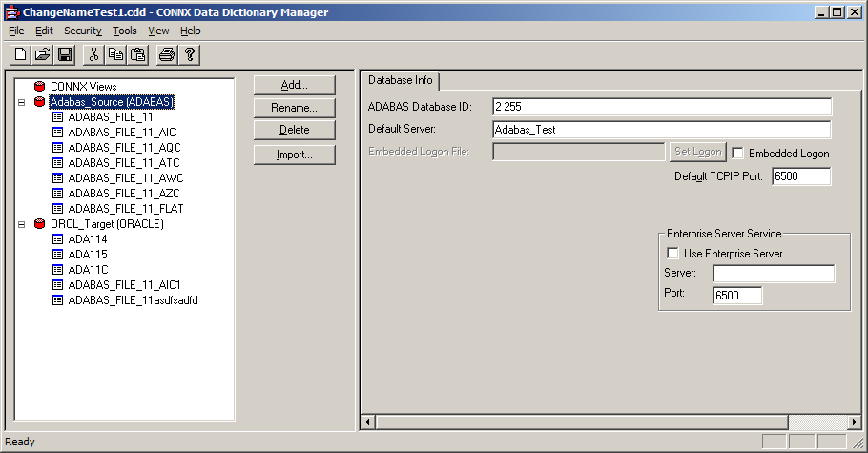Select ADABAS_FILE_11_AWC table label

pyautogui.click(x=126, y=178)
